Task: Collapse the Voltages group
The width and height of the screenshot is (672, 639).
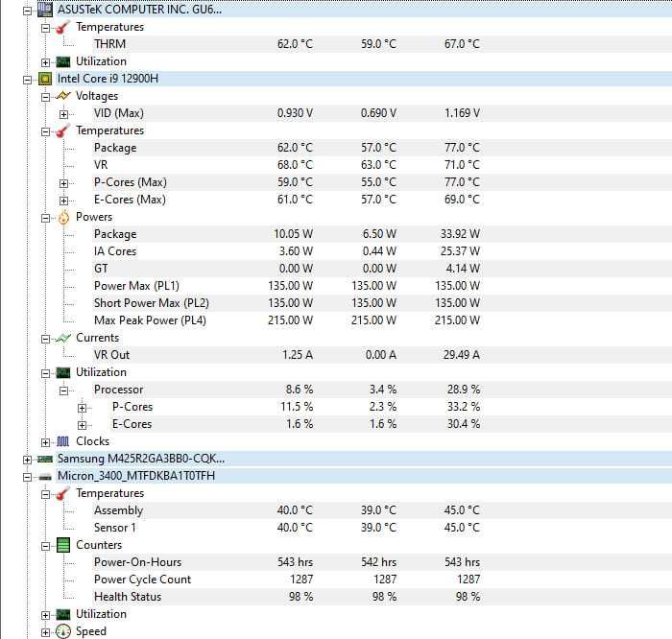Action: pyautogui.click(x=45, y=97)
